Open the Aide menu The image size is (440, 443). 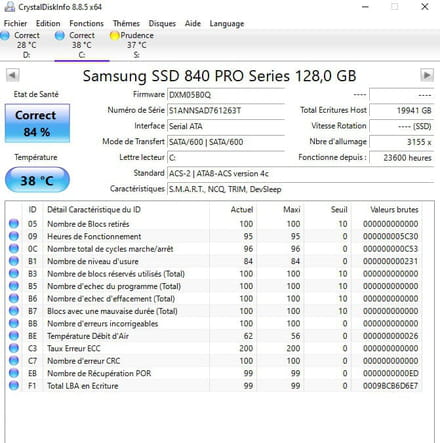pyautogui.click(x=193, y=24)
